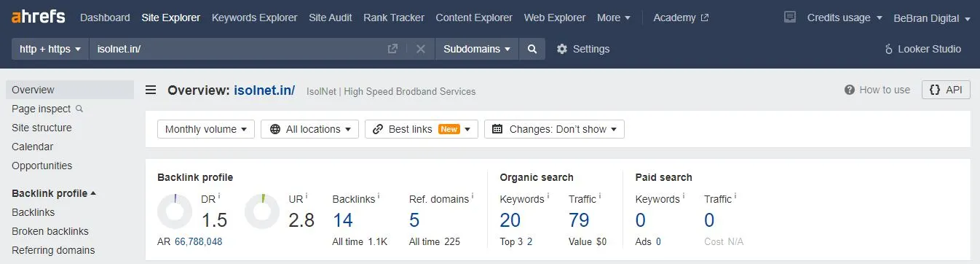
Task: Clear the URL with the X icon
Action: 420,49
